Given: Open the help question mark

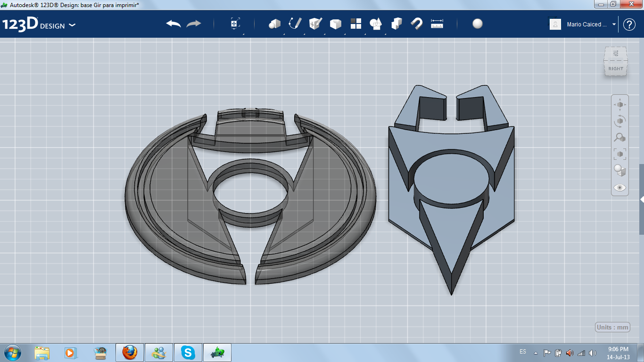Looking at the screenshot, I should click(x=629, y=25).
